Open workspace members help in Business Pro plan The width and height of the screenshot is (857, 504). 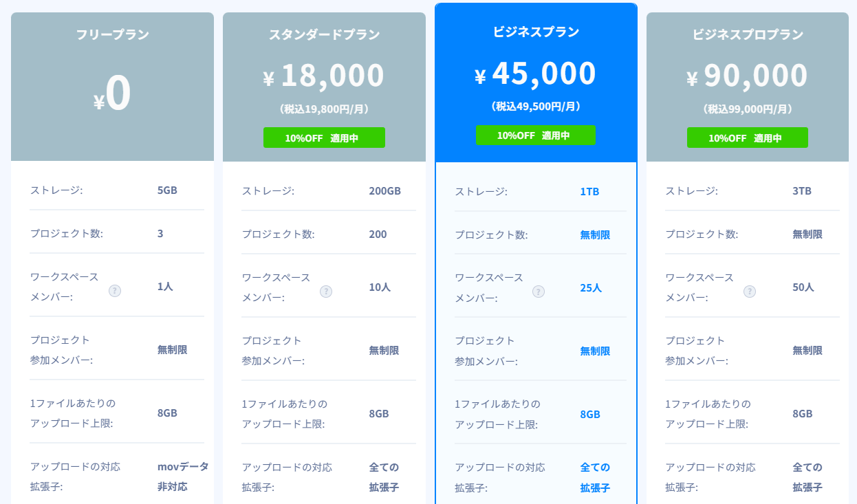(x=750, y=292)
